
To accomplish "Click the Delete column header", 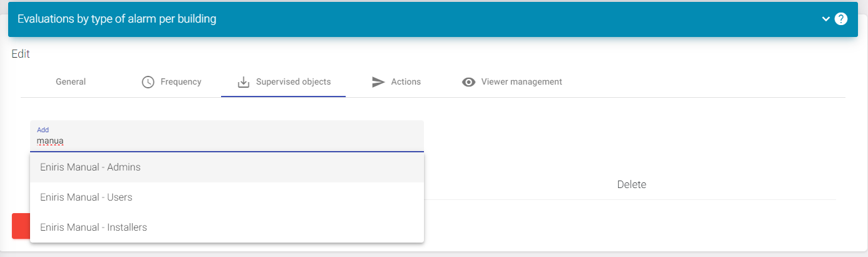I will (x=631, y=184).
